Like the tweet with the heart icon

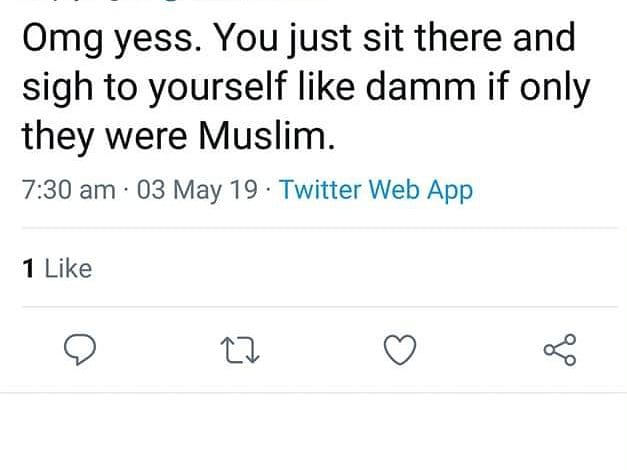coord(400,349)
